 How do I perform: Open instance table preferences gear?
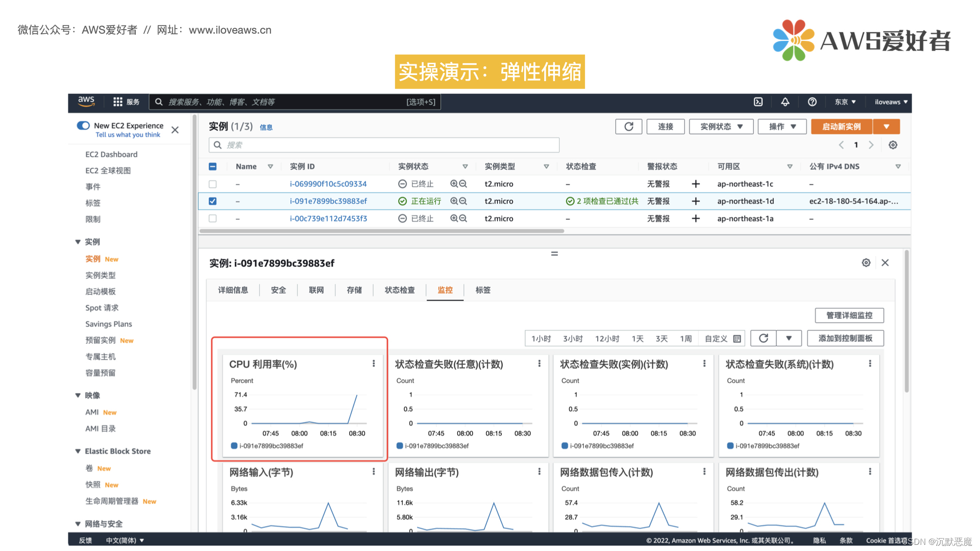pos(893,145)
